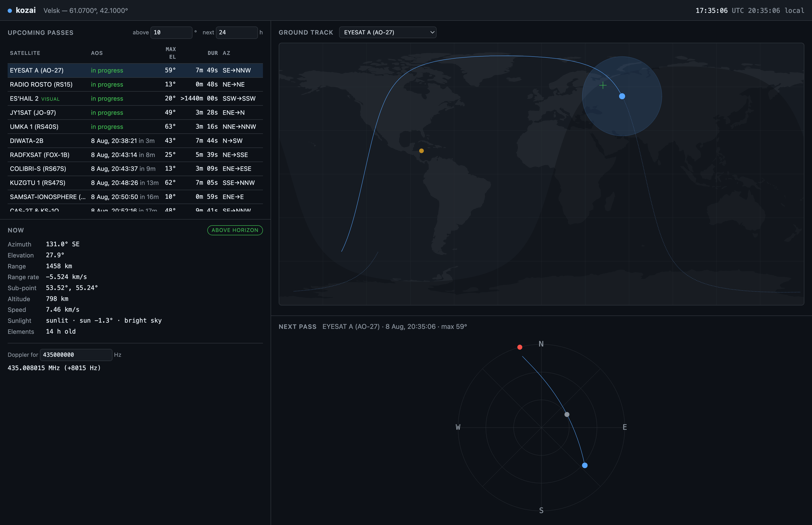Click the sub-point value 53.52°, 55.24°
The height and width of the screenshot is (525, 812).
pos(72,288)
